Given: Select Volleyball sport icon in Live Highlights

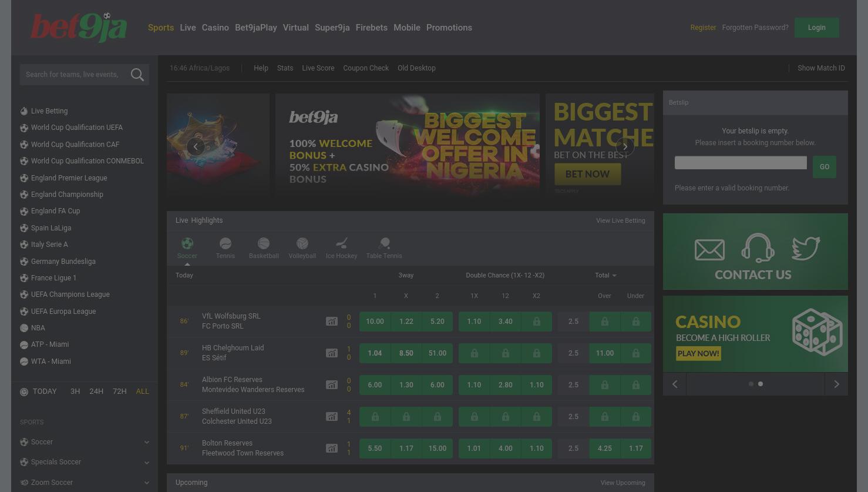Looking at the screenshot, I should [302, 243].
